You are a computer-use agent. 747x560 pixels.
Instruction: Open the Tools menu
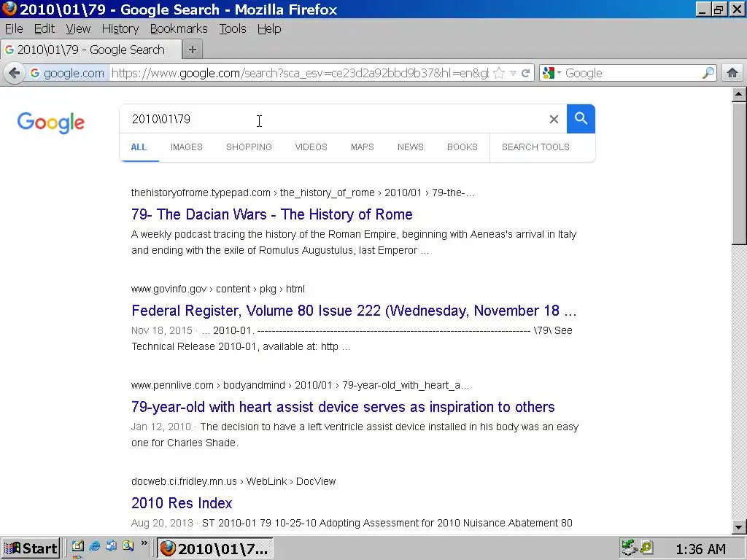pyautogui.click(x=233, y=29)
